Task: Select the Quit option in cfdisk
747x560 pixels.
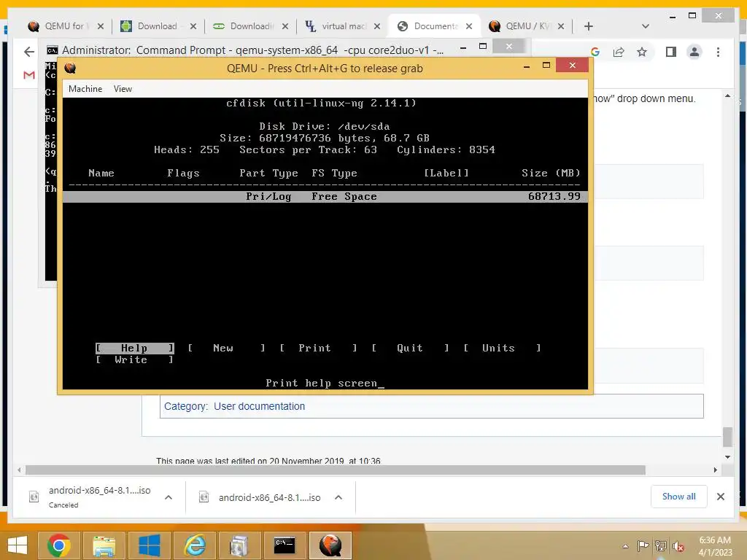Action: pos(410,348)
